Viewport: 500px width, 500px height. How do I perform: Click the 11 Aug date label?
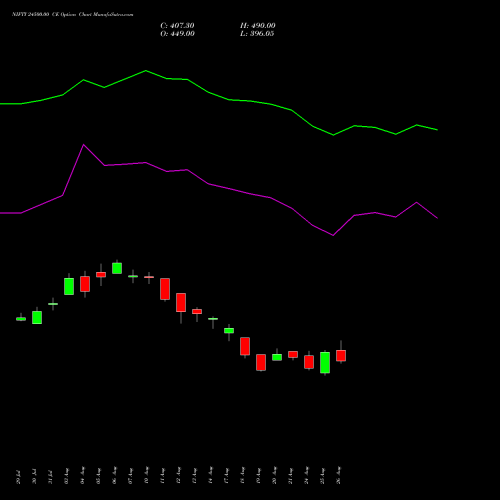click(x=162, y=476)
